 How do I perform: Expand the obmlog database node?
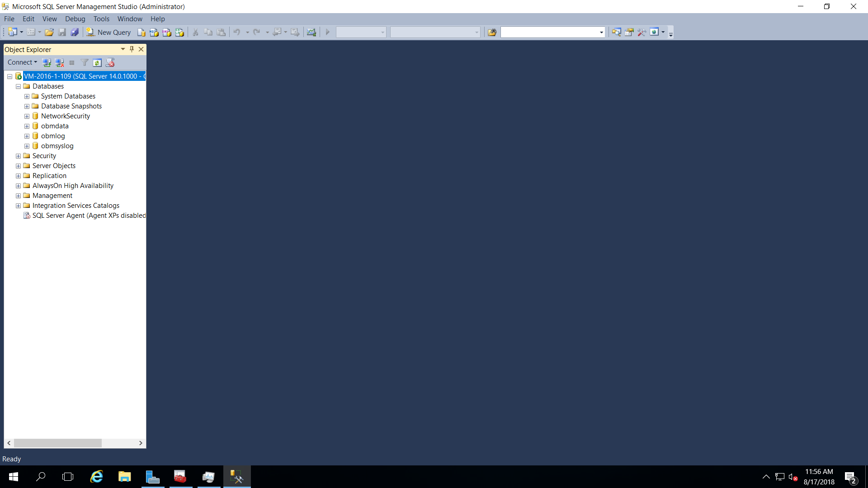pyautogui.click(x=27, y=136)
